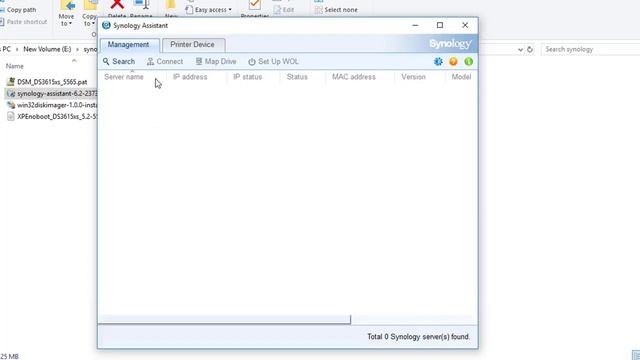Click the horizontal scrollbar in server list
This screenshot has height=360, width=640.
coord(224,319)
